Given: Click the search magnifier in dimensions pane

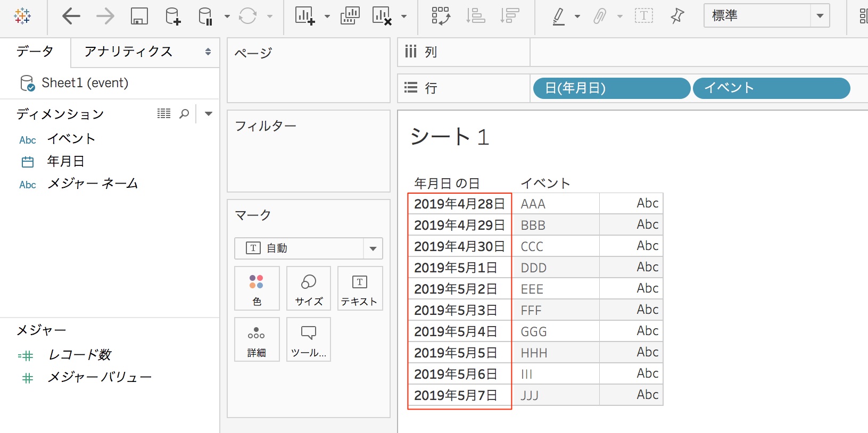Looking at the screenshot, I should click(x=184, y=114).
